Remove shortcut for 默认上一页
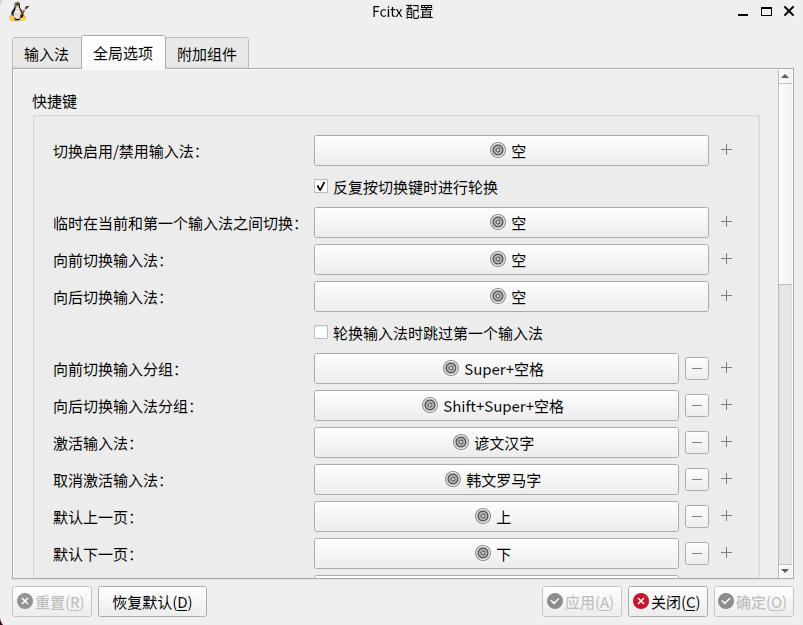 [x=697, y=516]
